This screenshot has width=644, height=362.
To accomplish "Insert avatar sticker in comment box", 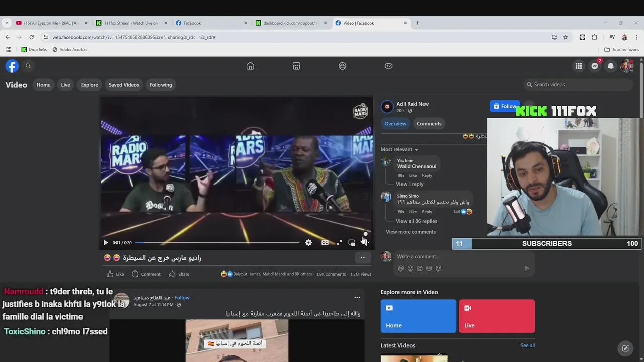I will 401,268.
